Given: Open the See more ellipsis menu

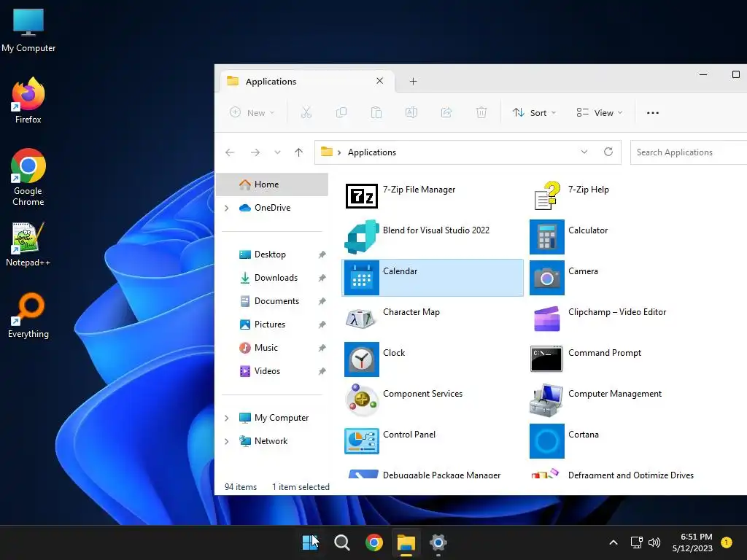Looking at the screenshot, I should coord(653,113).
